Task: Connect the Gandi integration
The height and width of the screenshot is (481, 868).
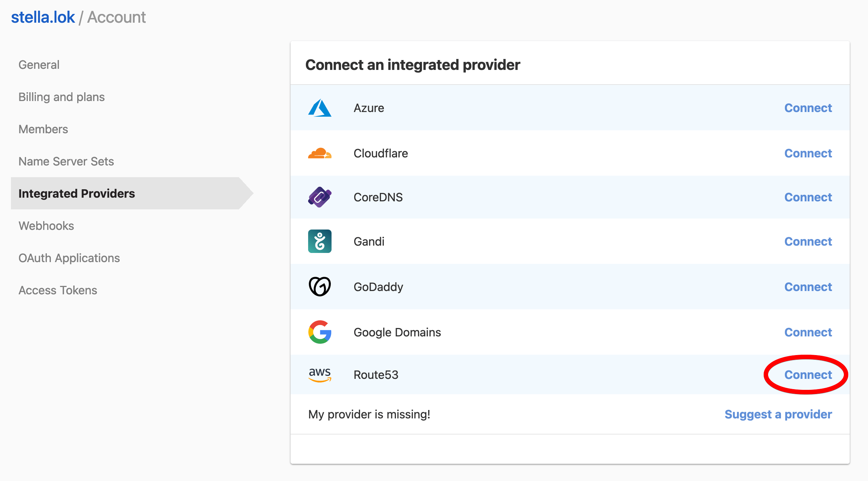Action: coord(808,241)
